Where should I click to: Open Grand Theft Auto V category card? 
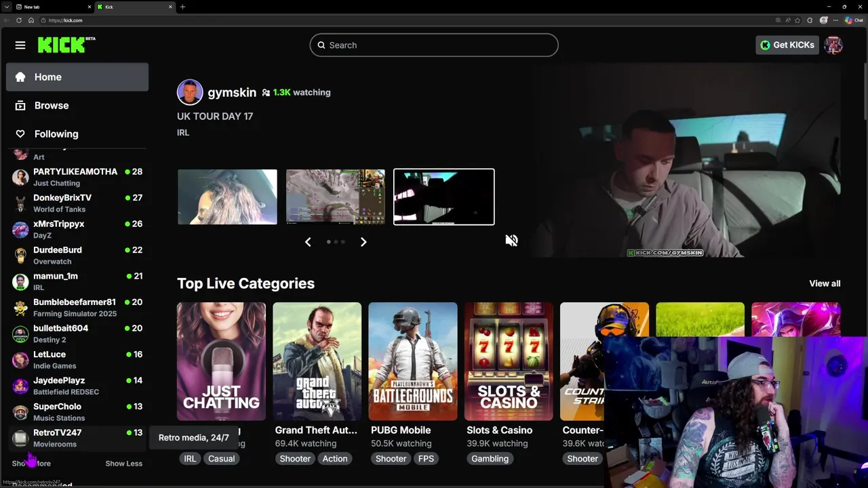pos(317,361)
